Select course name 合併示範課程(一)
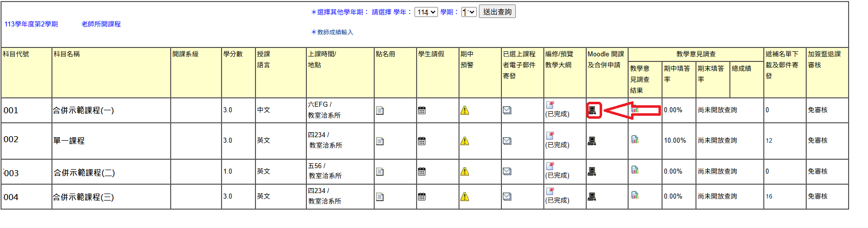Image resolution: width=868 pixels, height=228 pixels. [x=83, y=111]
